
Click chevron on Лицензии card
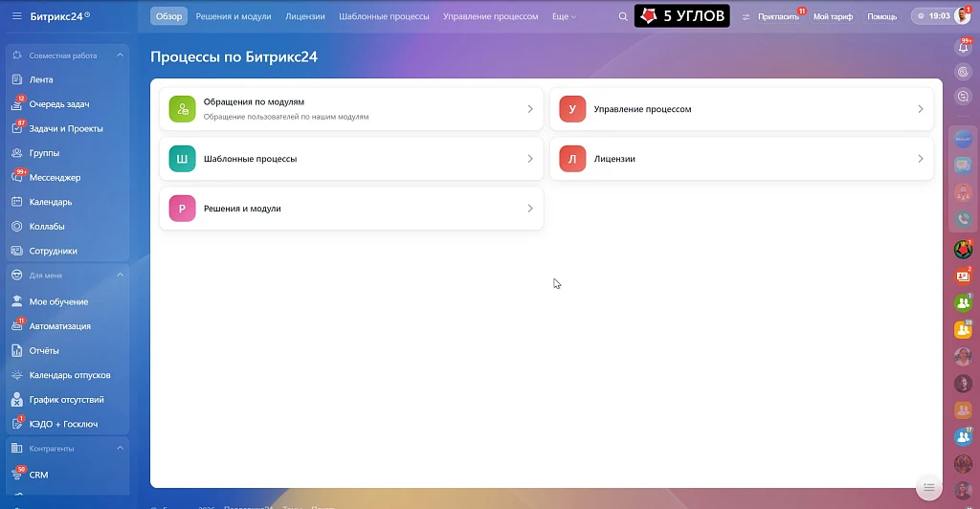[920, 159]
